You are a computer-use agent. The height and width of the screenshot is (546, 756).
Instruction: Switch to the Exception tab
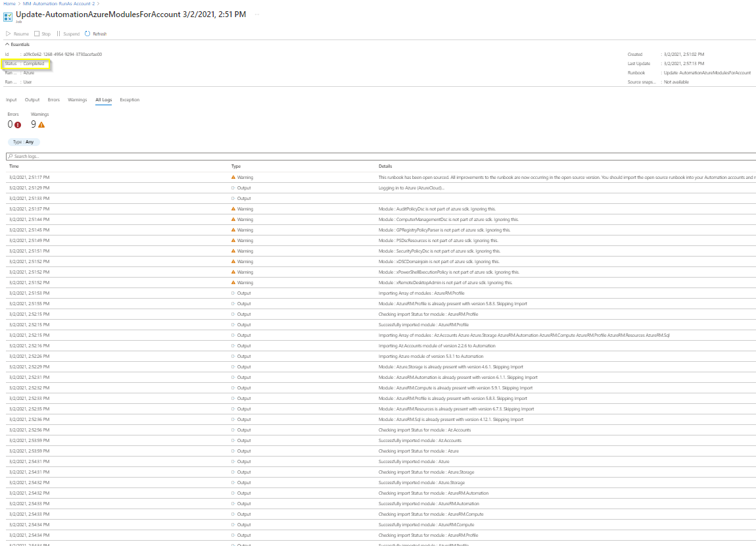pyautogui.click(x=130, y=100)
